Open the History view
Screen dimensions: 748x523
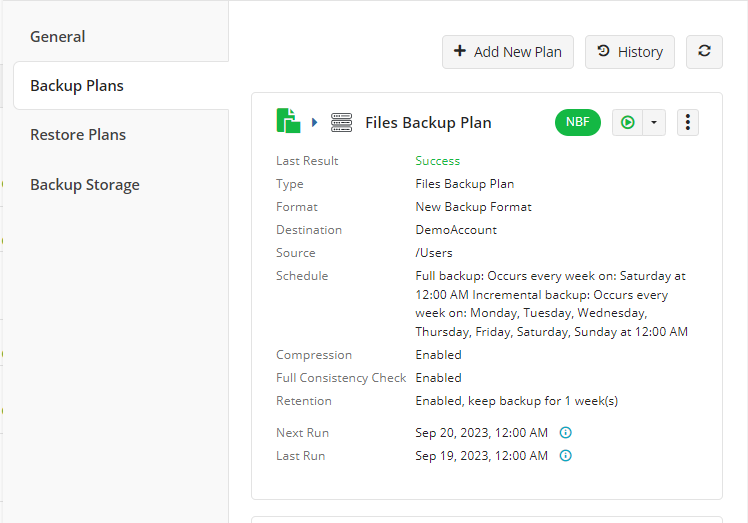pyautogui.click(x=630, y=52)
